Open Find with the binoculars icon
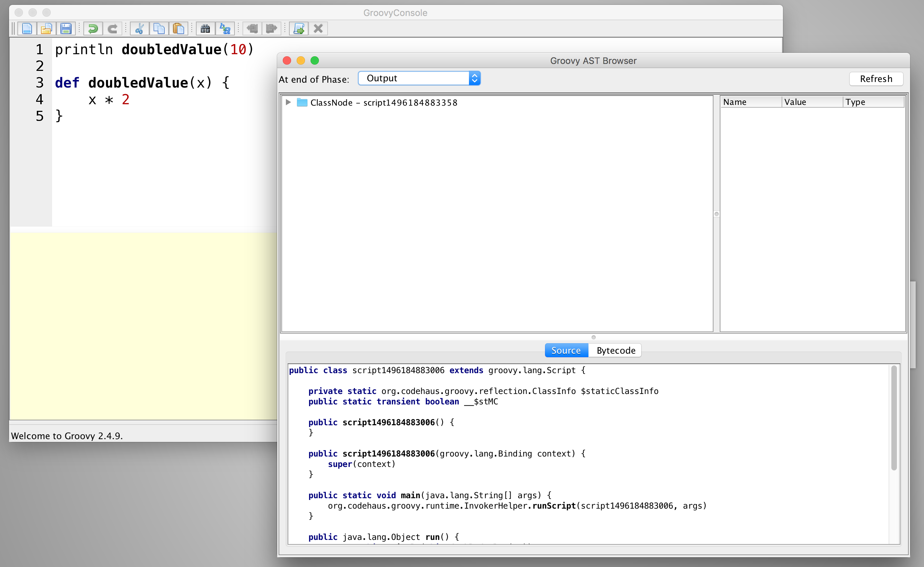The image size is (924, 567). click(x=205, y=28)
